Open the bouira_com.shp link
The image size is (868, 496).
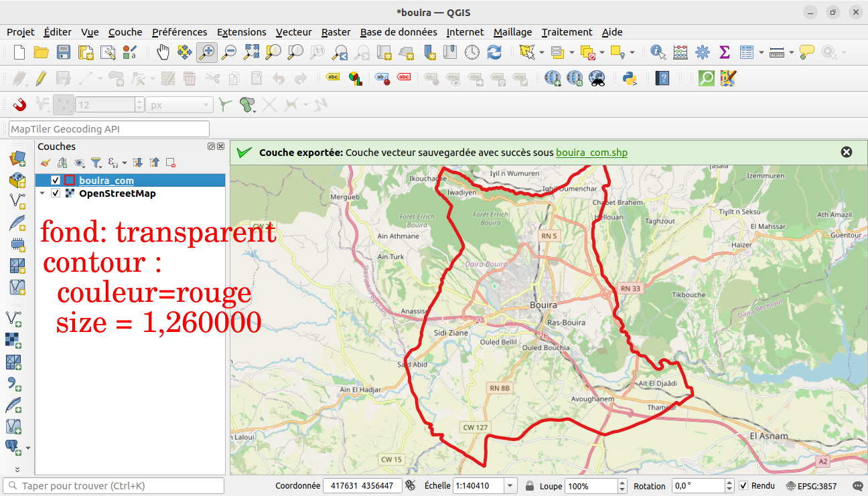[591, 153]
